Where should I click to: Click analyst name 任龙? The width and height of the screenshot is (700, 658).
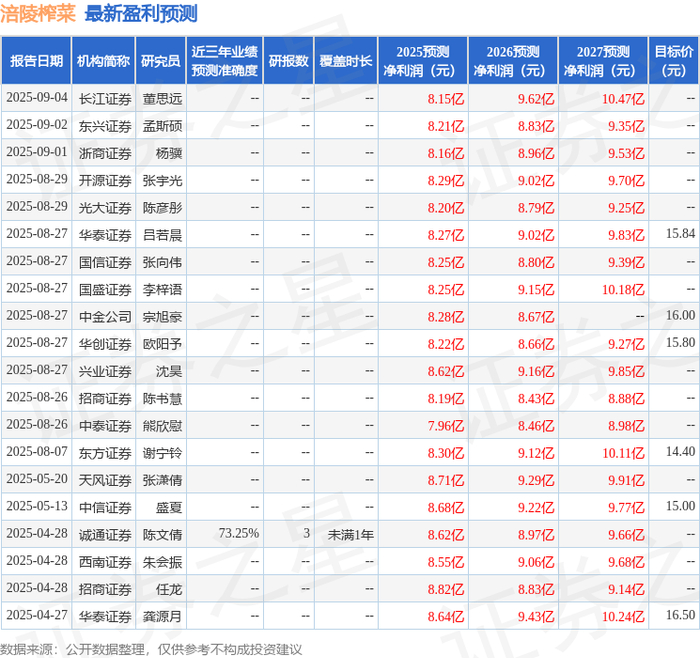(169, 589)
